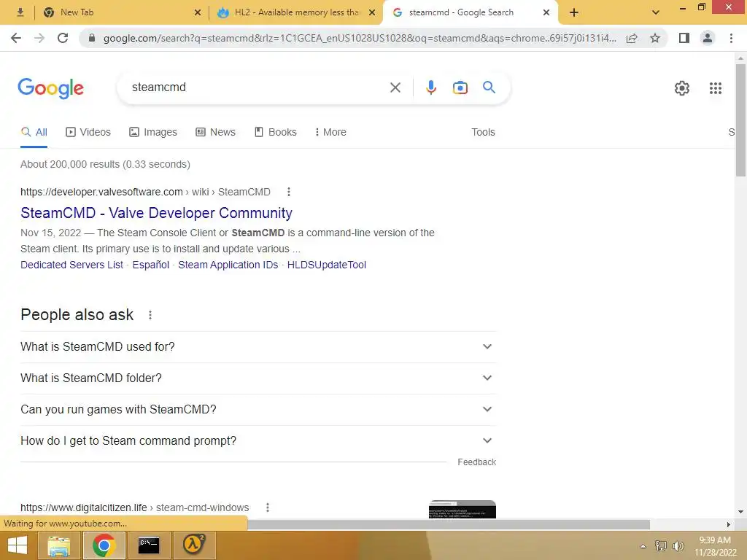Expand What is SteamCMD used for?
Image resolution: width=747 pixels, height=560 pixels.
pos(259,346)
